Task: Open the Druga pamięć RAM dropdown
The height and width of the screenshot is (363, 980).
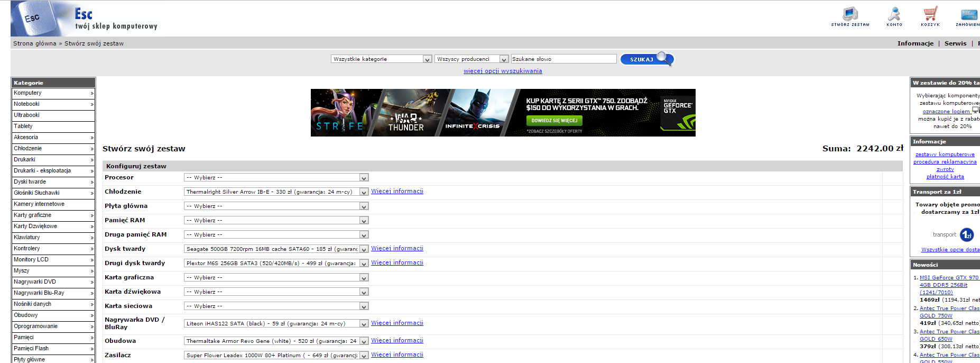Action: pyautogui.click(x=276, y=235)
